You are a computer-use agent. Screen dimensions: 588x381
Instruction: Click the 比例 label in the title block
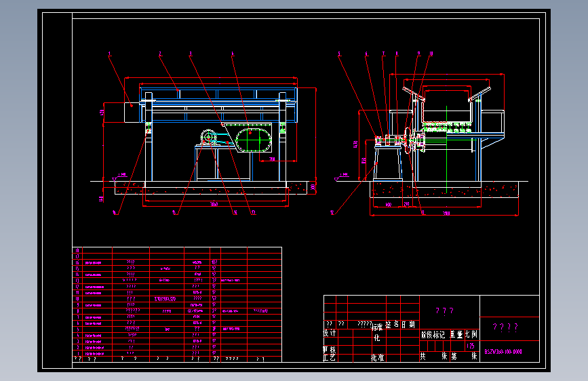[x=471, y=334]
